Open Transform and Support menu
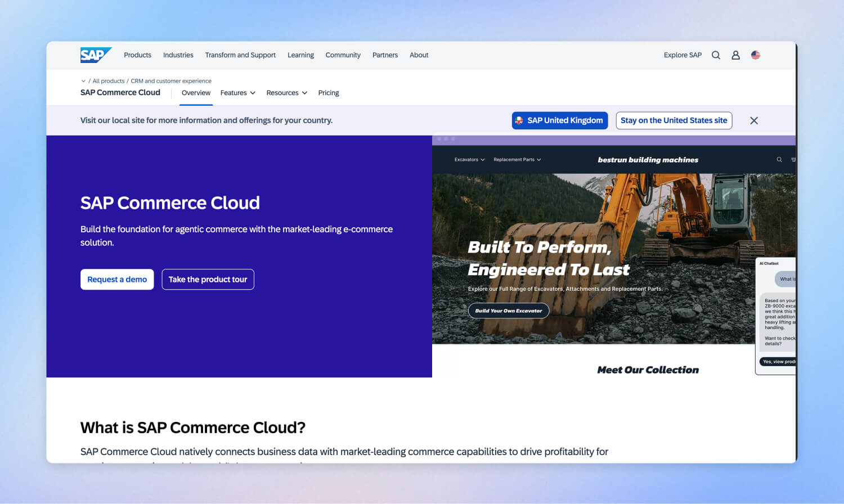 pyautogui.click(x=240, y=55)
